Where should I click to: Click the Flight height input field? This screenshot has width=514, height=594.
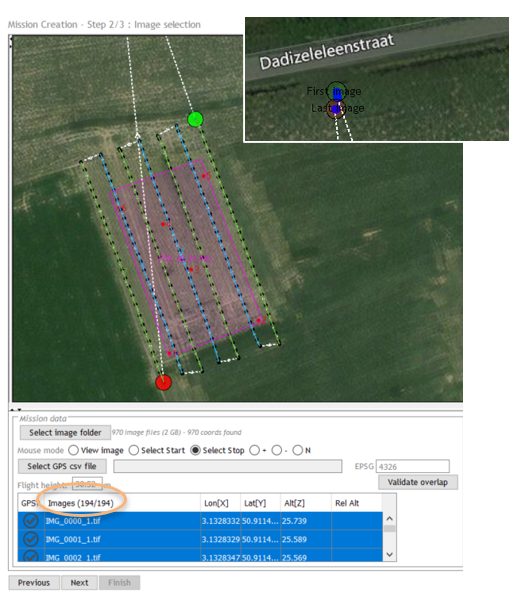click(x=87, y=485)
